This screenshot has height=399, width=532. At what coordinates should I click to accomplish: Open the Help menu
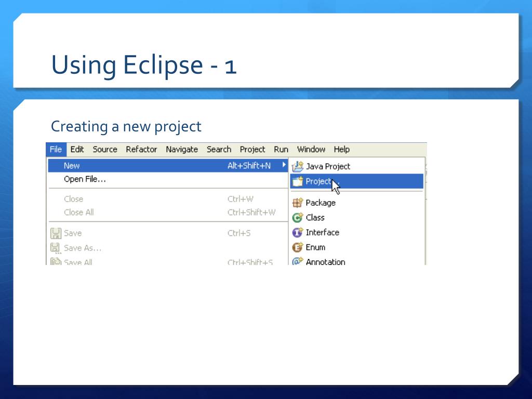(x=341, y=149)
